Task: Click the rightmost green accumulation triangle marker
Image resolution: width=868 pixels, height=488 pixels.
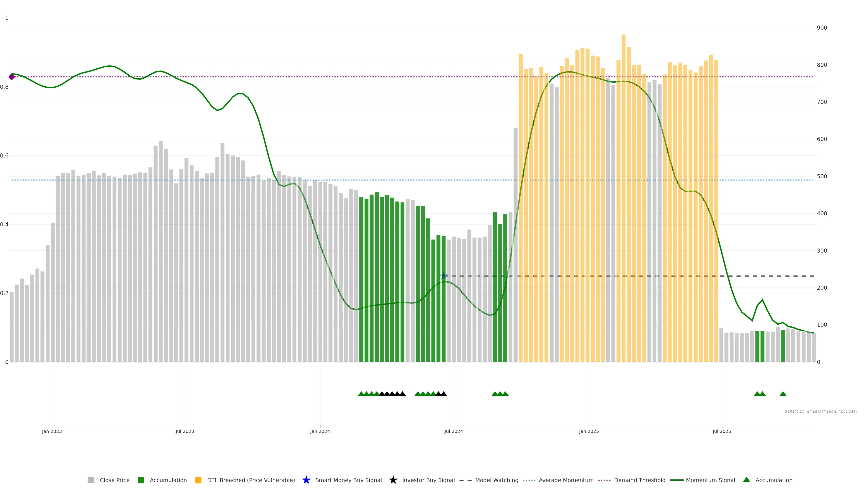Action: (783, 394)
